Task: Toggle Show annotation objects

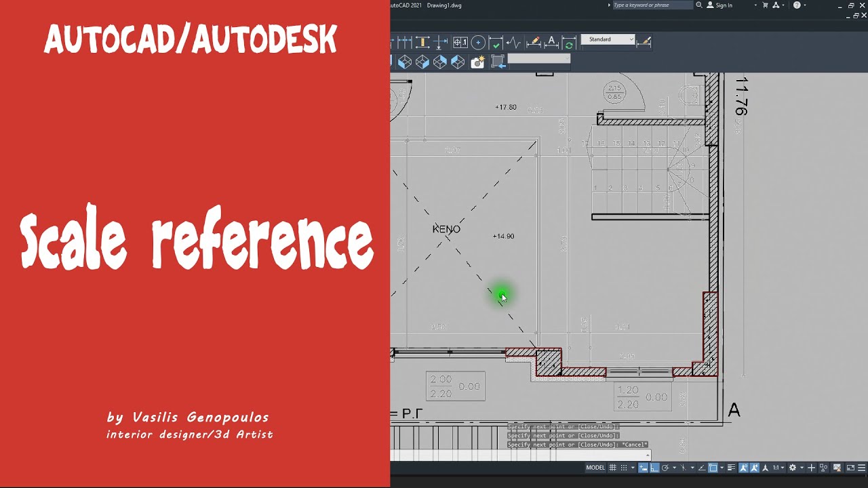Action: tap(743, 468)
